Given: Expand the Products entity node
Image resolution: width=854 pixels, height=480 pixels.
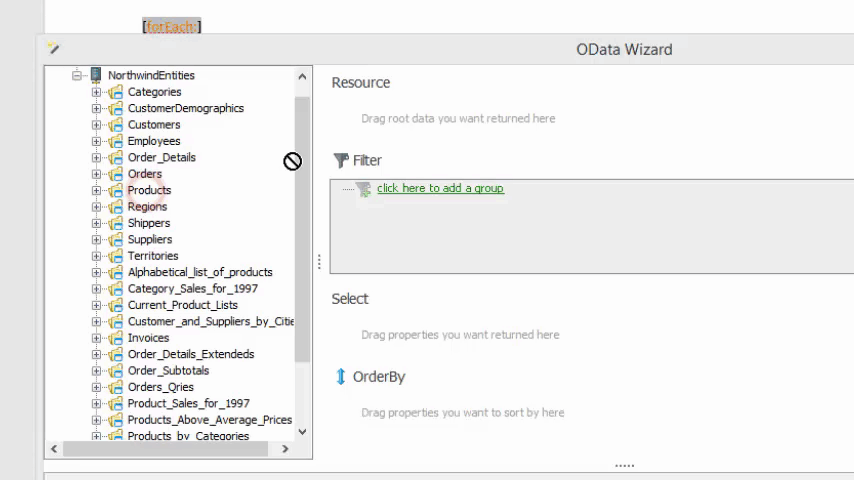Looking at the screenshot, I should (96, 190).
